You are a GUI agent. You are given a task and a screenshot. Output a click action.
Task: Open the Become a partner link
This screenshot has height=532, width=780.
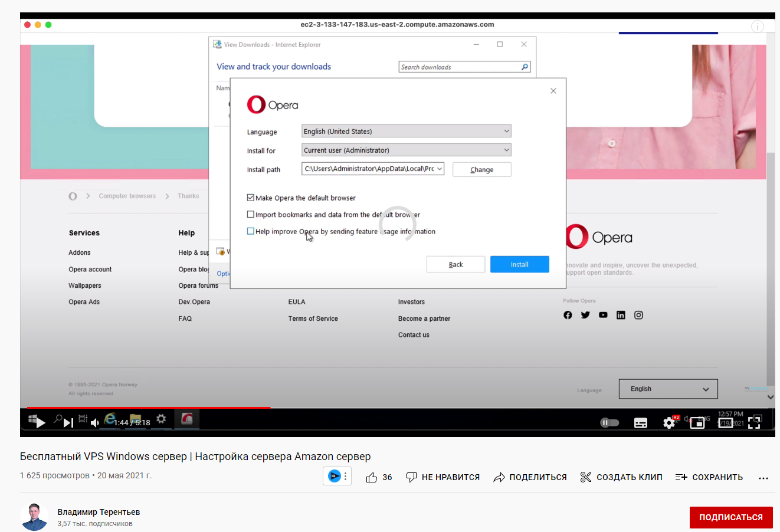[x=424, y=318]
